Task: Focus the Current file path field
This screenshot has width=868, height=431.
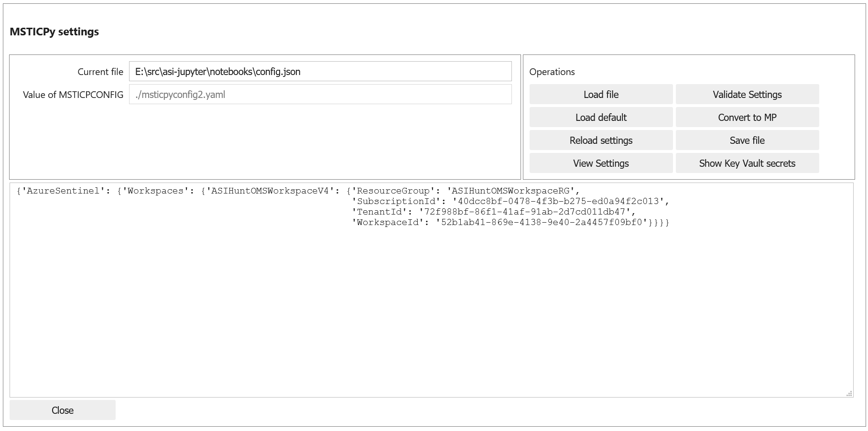Action: pos(320,71)
